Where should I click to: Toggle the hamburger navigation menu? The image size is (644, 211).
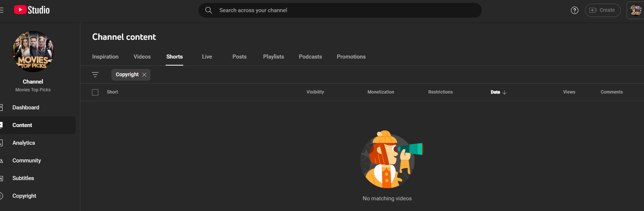coord(1,10)
